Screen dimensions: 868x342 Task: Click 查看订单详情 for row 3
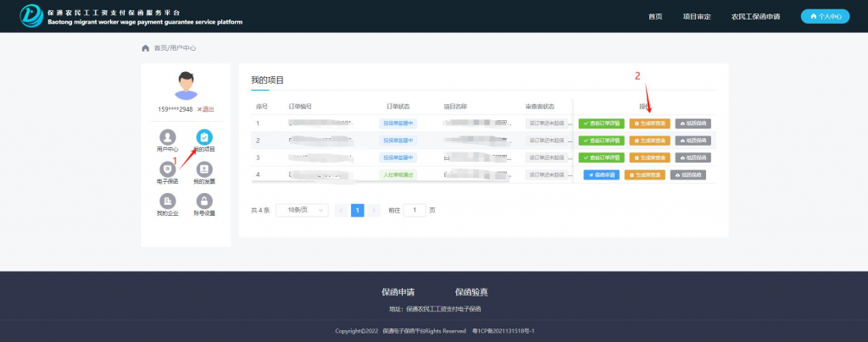(601, 158)
